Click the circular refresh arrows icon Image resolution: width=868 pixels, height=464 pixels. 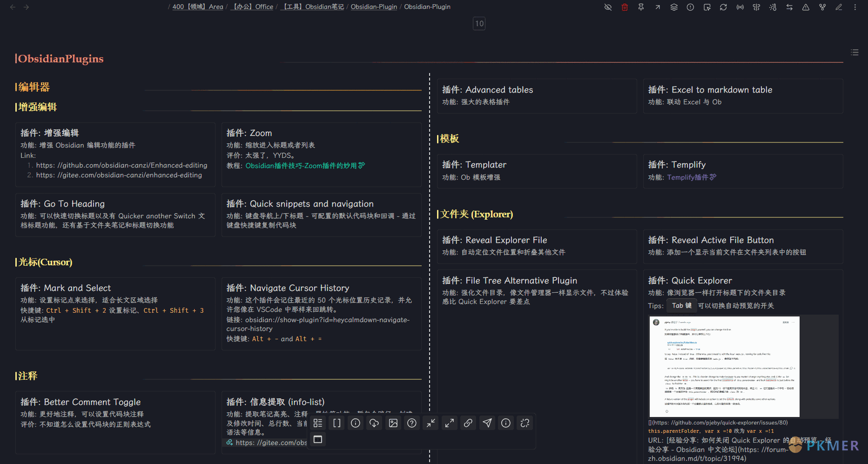click(x=723, y=7)
